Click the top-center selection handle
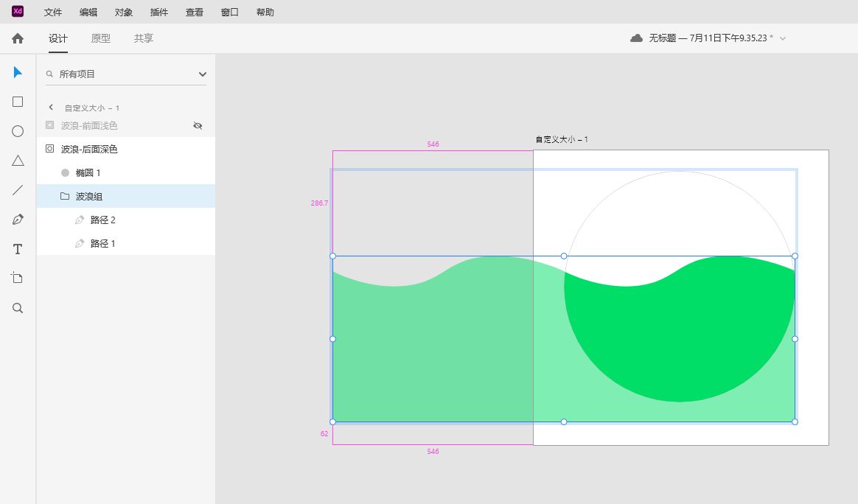Screen dimensions: 858x504 pyautogui.click(x=564, y=256)
